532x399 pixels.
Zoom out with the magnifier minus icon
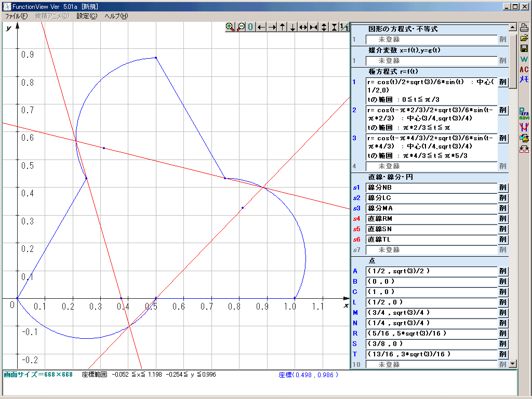point(240,27)
